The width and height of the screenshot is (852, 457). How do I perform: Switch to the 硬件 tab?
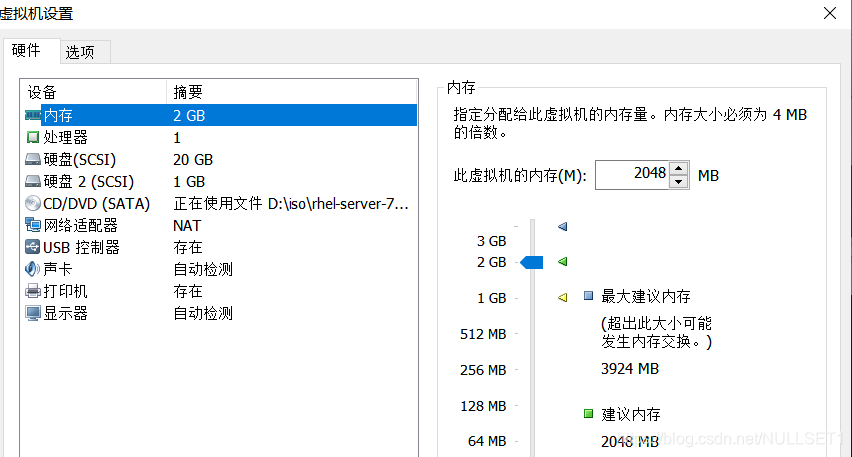(32, 51)
